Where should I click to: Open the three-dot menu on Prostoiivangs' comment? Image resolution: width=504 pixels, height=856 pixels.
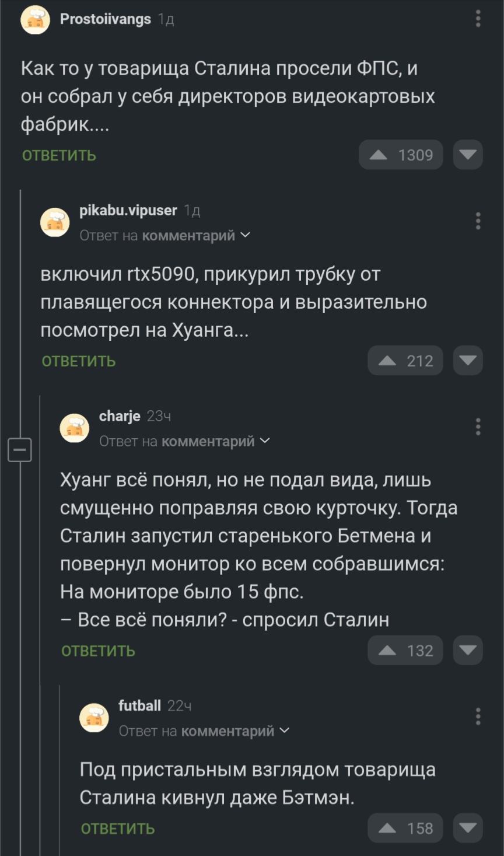tap(478, 19)
